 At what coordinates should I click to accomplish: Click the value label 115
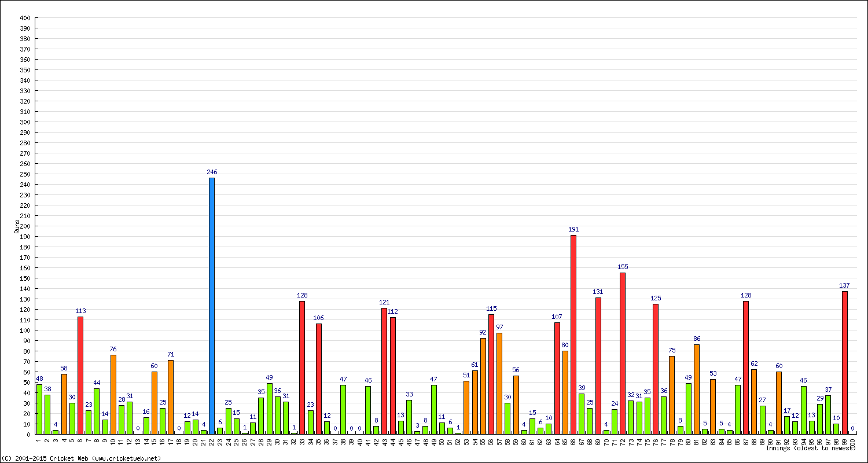pyautogui.click(x=491, y=309)
